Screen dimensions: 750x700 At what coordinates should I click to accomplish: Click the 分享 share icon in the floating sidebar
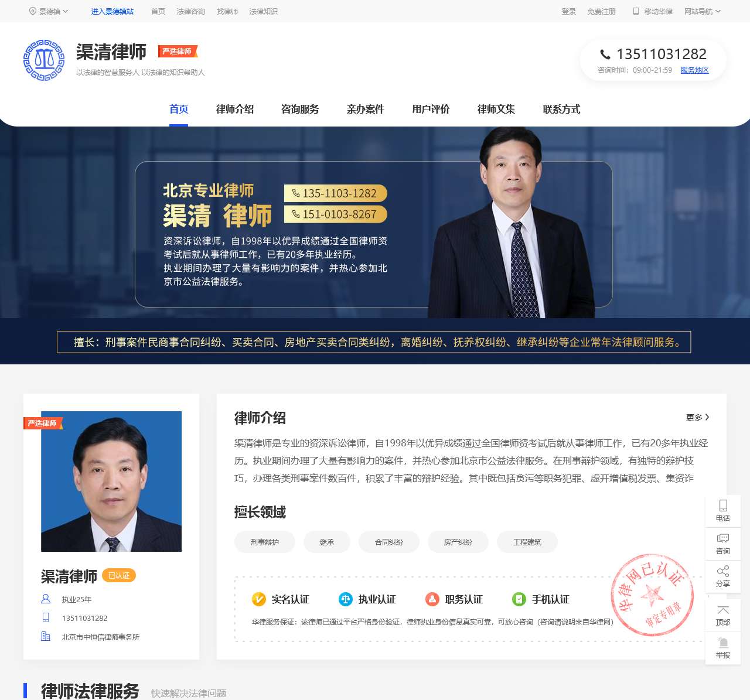[x=723, y=571]
